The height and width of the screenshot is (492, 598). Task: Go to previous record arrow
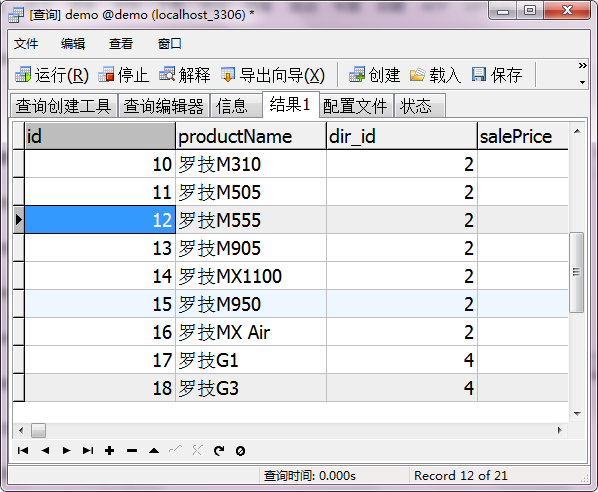(45, 451)
